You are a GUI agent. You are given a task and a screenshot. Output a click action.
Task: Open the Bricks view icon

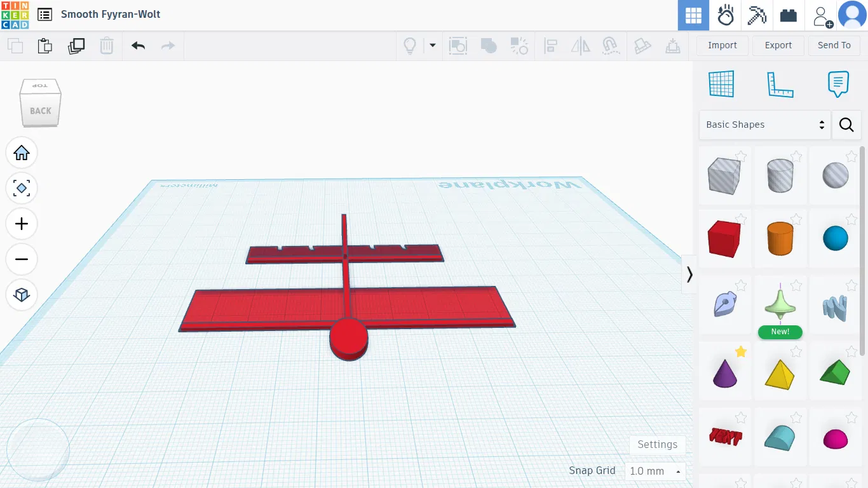coord(789,15)
